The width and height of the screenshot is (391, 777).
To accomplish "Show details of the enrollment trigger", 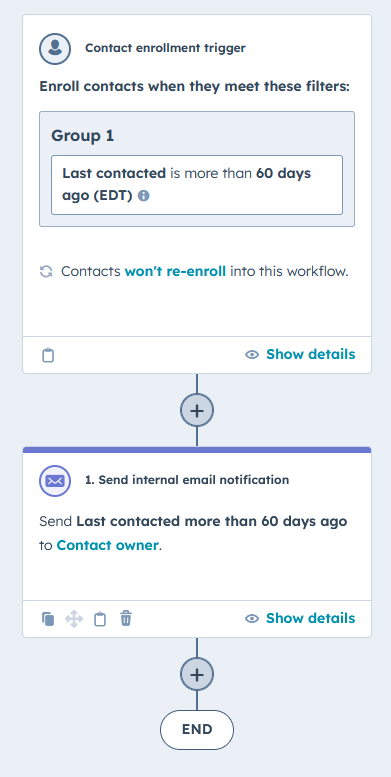I will pyautogui.click(x=311, y=355).
